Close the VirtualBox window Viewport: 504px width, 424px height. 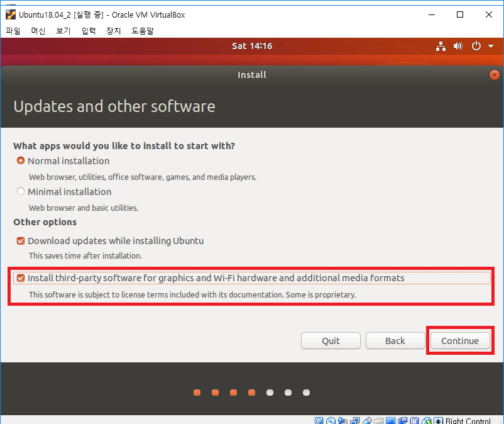(x=488, y=15)
